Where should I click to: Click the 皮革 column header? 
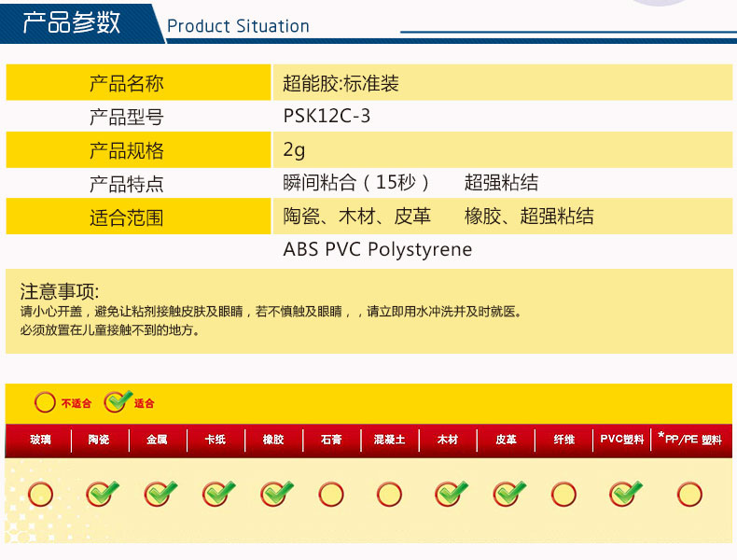506,440
